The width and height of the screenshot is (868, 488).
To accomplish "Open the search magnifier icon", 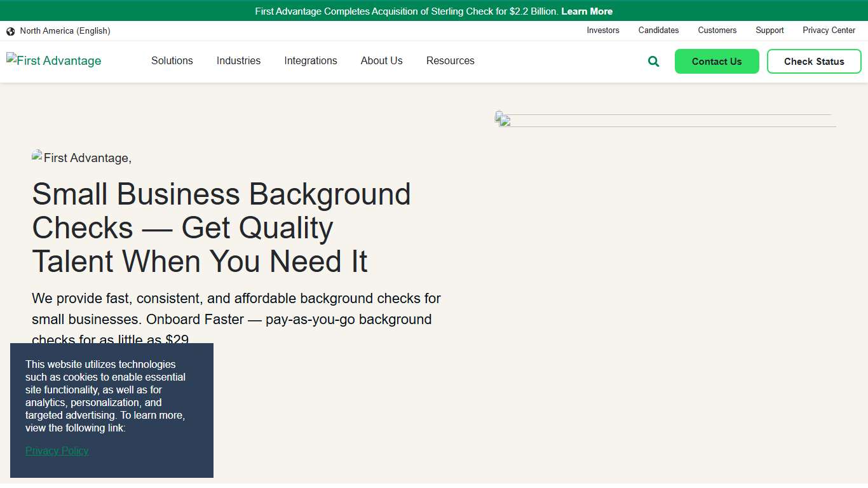I will point(653,61).
